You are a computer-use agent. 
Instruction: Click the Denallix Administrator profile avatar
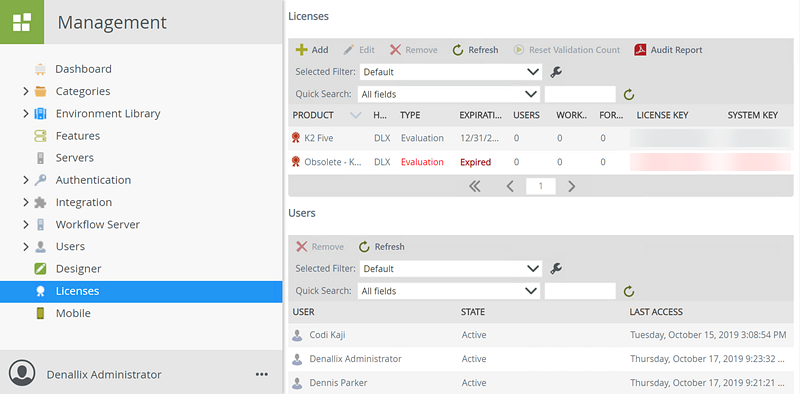pyautogui.click(x=22, y=373)
